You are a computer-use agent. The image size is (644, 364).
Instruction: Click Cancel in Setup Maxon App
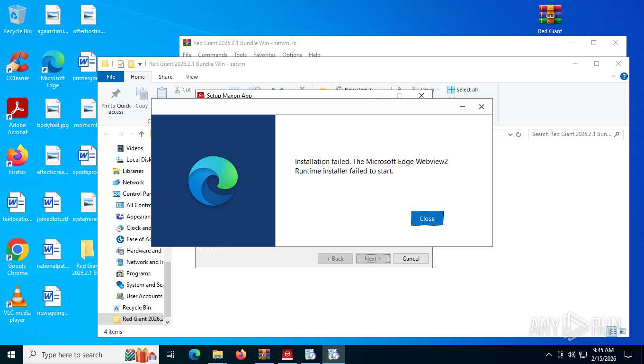pos(411,258)
